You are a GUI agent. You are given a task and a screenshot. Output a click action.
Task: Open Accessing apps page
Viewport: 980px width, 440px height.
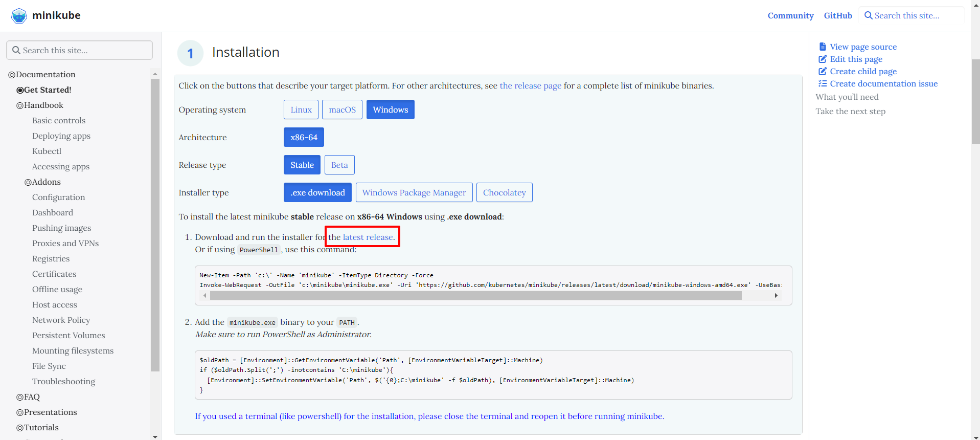click(61, 166)
